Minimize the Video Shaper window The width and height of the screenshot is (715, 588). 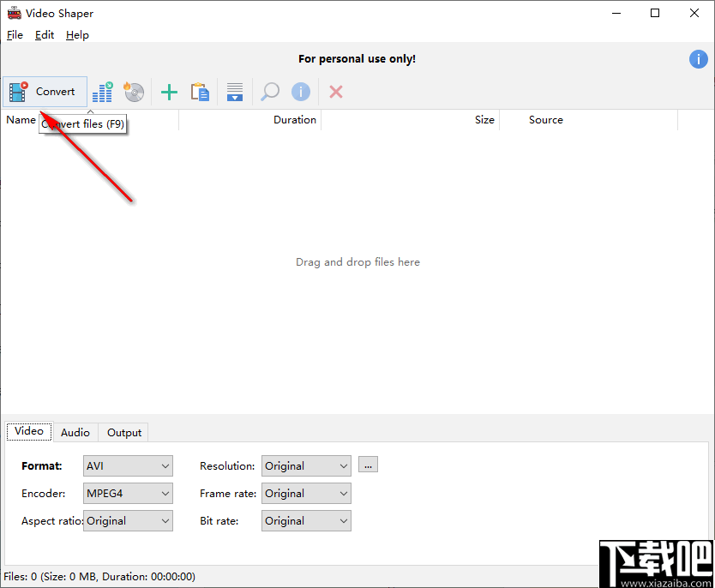click(x=616, y=13)
